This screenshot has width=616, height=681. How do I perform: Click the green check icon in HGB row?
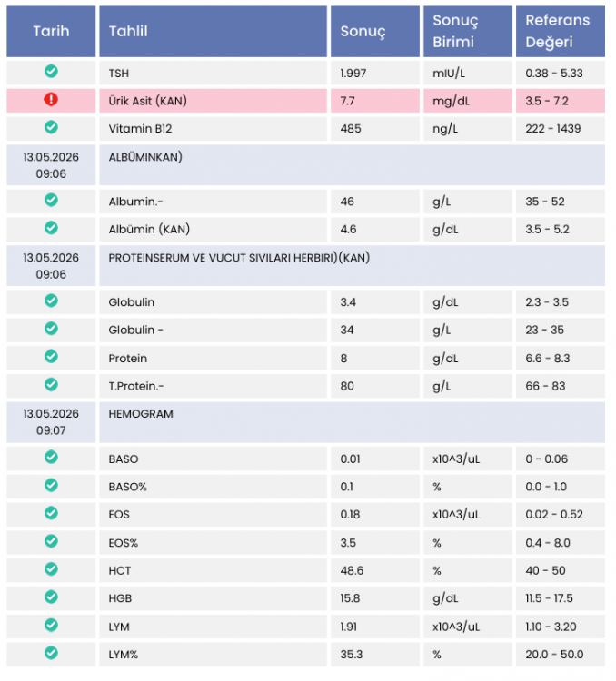click(51, 597)
